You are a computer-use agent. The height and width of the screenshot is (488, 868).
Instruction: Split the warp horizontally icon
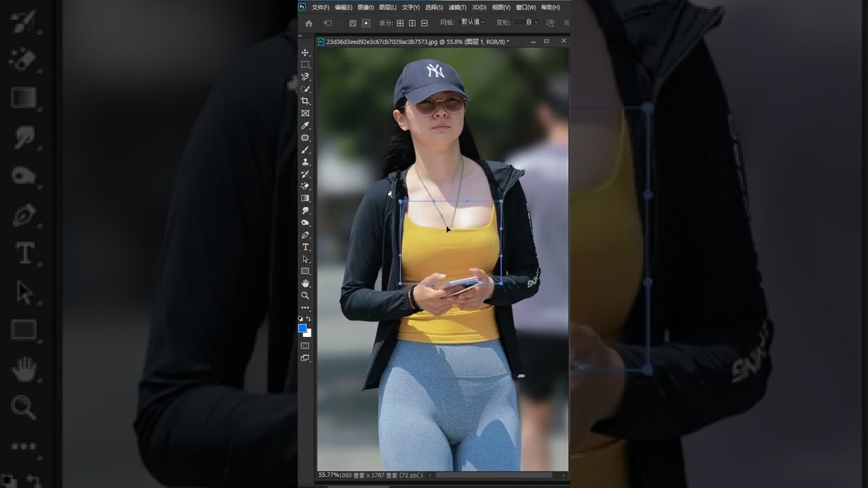pos(425,23)
